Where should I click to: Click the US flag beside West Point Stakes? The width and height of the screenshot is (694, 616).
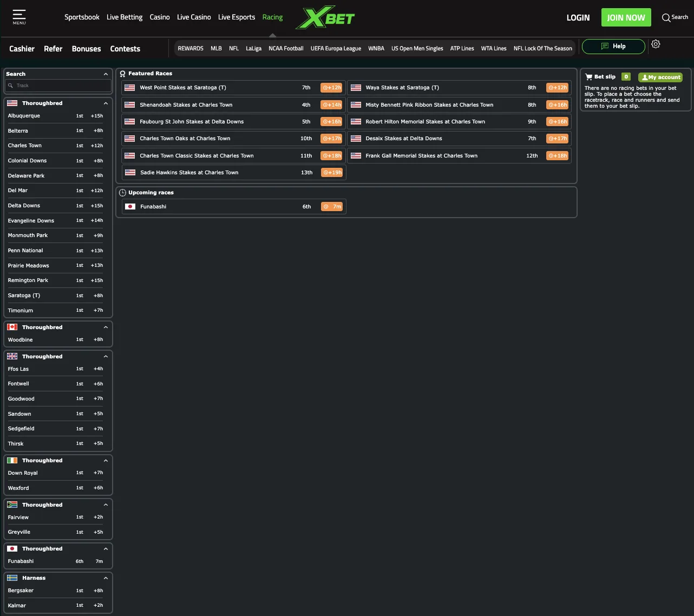pyautogui.click(x=130, y=88)
